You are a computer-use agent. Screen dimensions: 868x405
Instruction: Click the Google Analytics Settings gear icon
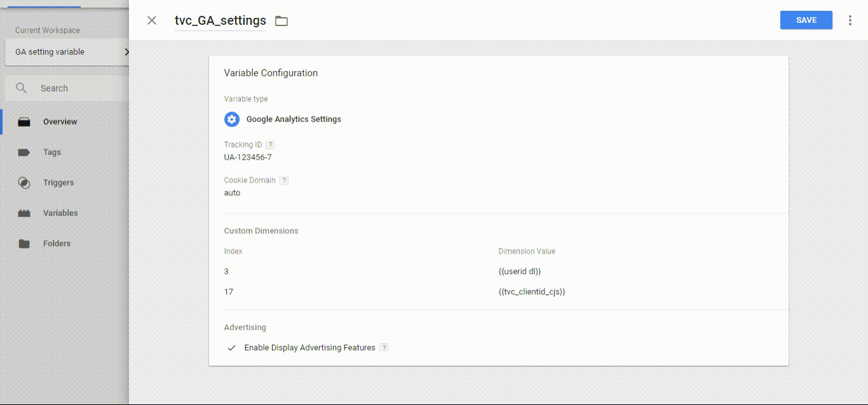(232, 119)
